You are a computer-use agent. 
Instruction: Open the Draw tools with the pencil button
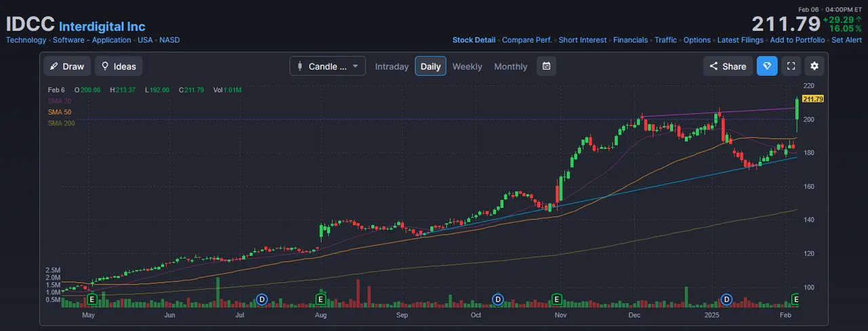pos(67,66)
